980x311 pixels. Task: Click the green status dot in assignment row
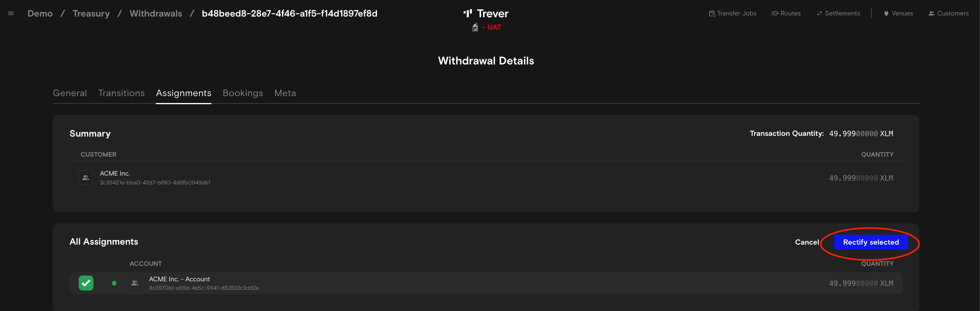coord(114,283)
